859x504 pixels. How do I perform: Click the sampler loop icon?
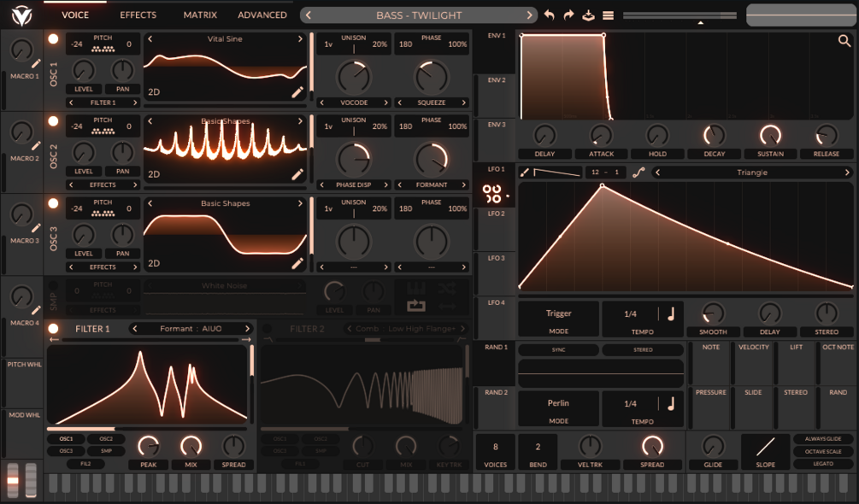pos(416,306)
